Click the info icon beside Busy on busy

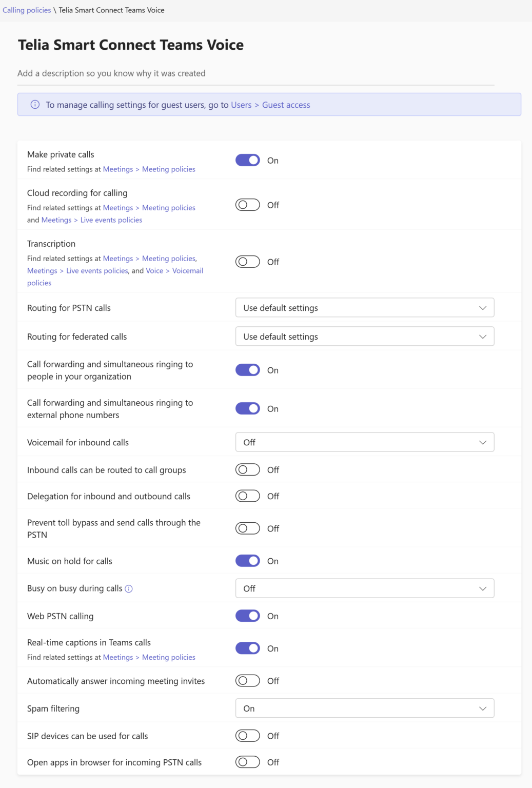pos(129,589)
